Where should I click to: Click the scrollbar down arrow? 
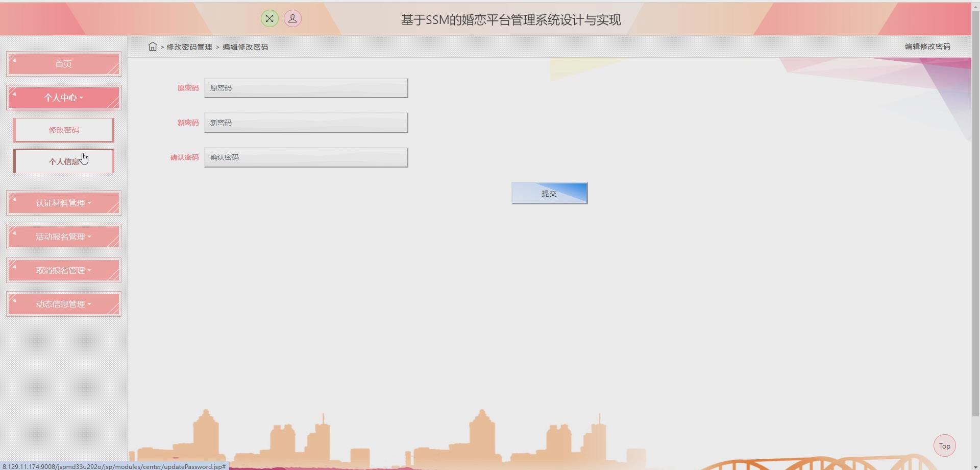(x=976, y=465)
